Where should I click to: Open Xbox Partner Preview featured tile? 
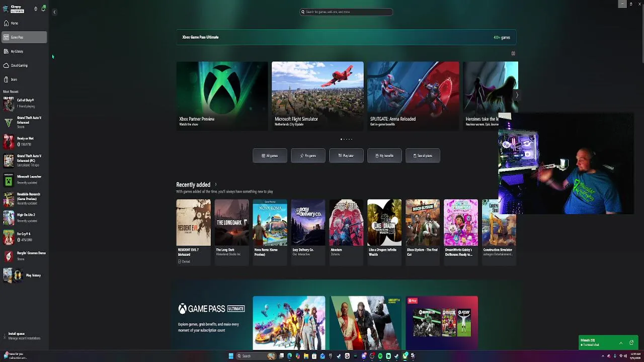point(222,96)
